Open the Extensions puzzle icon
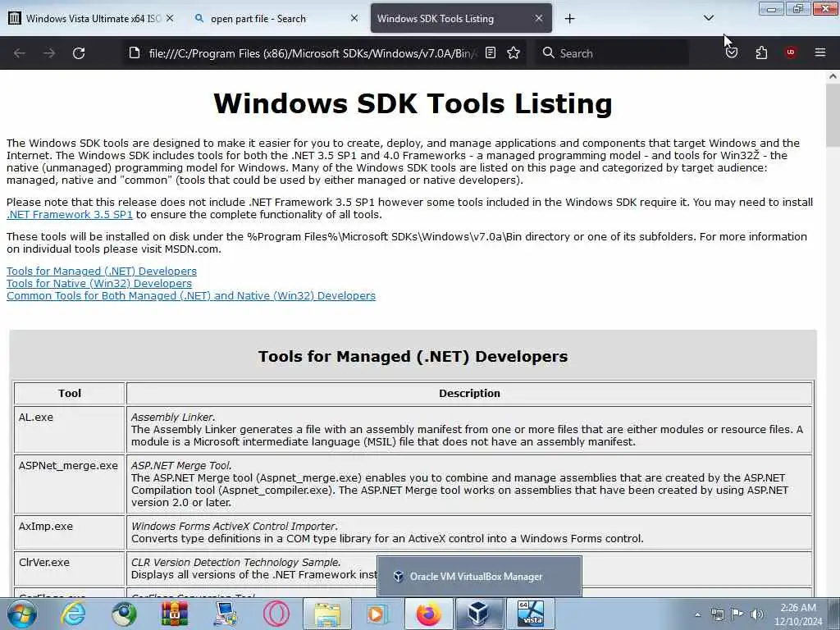This screenshot has width=840, height=630. coord(761,52)
